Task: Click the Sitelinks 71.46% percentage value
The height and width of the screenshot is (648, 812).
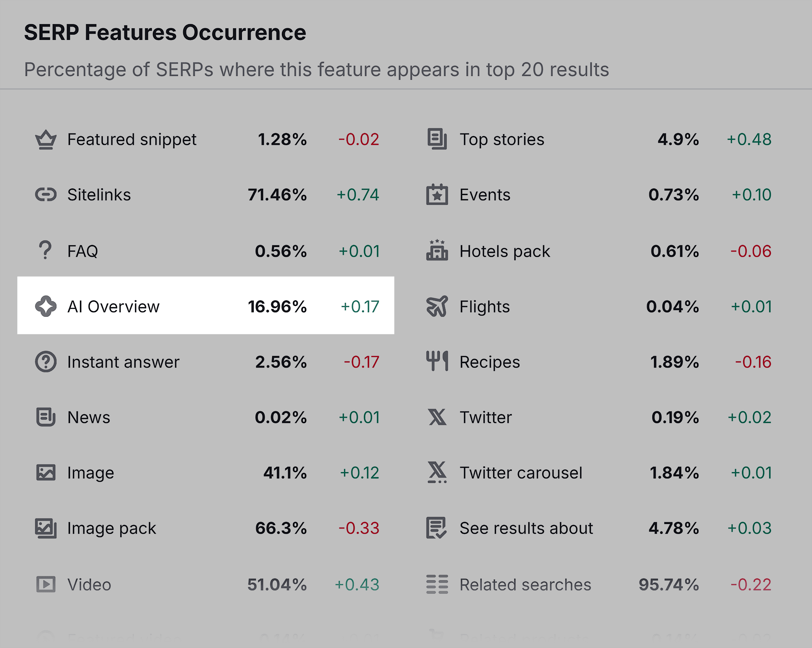Action: click(x=278, y=195)
